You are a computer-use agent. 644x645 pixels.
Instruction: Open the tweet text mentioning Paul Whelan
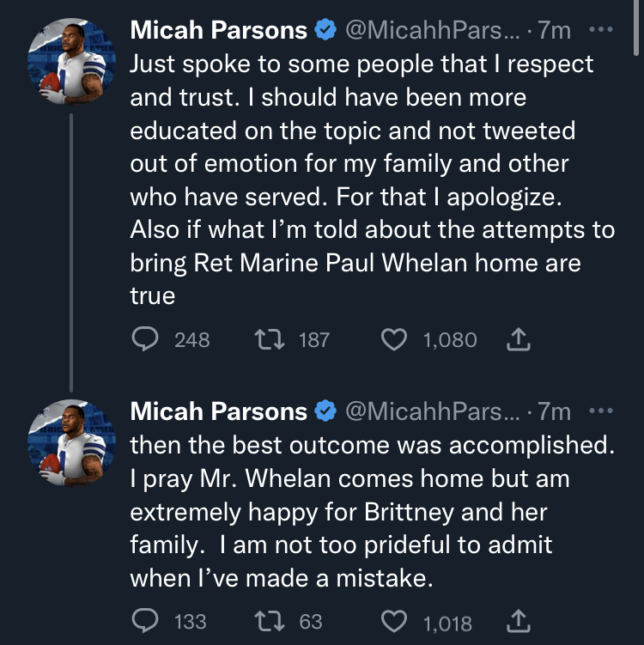point(372,180)
